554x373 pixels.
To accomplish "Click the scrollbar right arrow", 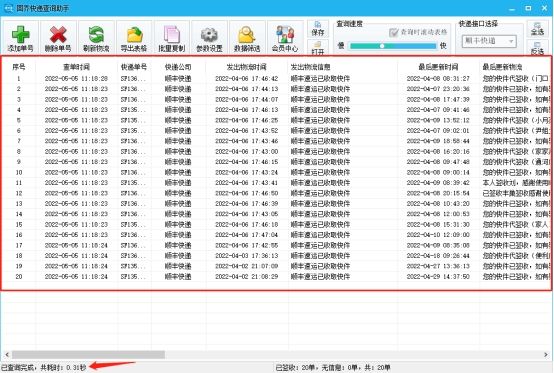I will tap(546, 354).
